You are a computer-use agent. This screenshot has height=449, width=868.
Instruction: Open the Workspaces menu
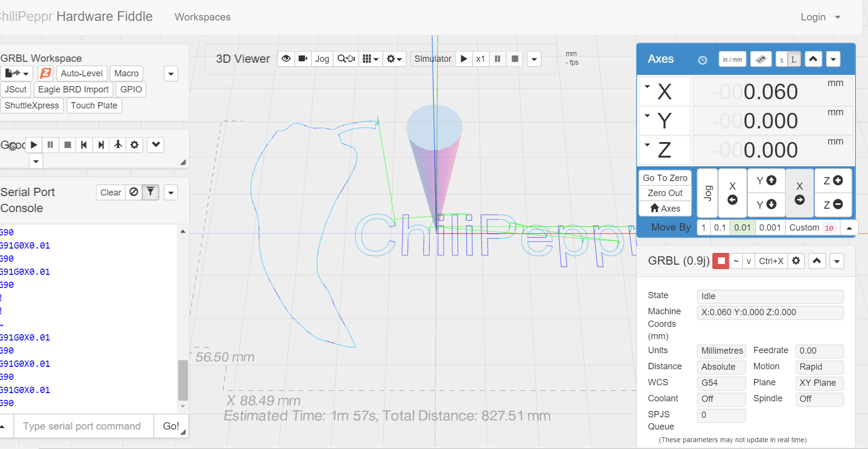coord(203,17)
